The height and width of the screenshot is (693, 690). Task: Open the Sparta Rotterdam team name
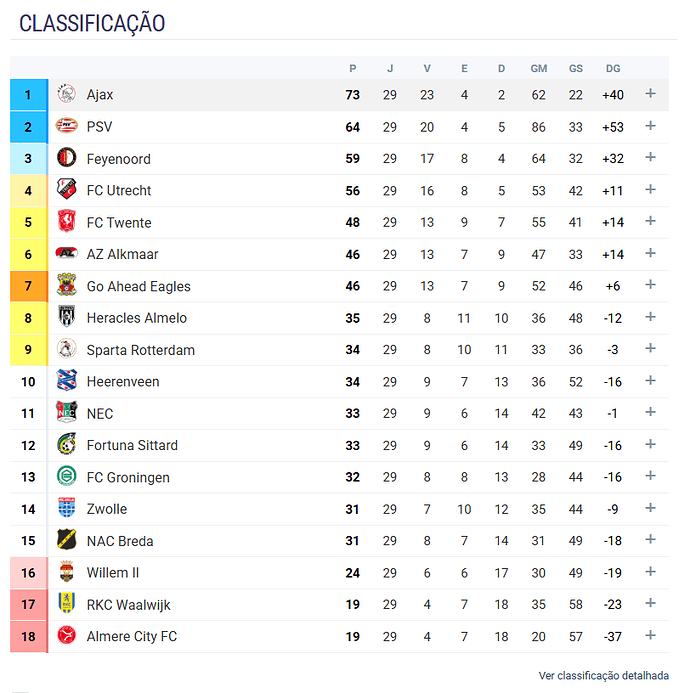point(141,350)
